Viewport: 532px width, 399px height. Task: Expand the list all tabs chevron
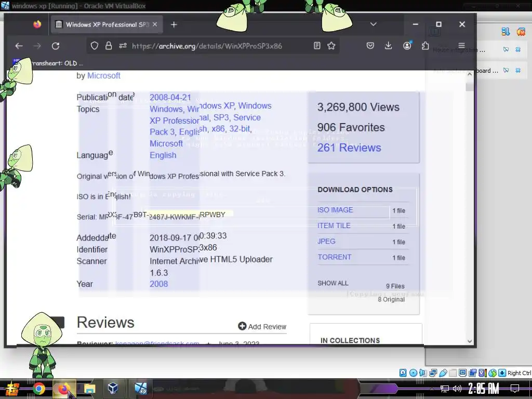(373, 24)
